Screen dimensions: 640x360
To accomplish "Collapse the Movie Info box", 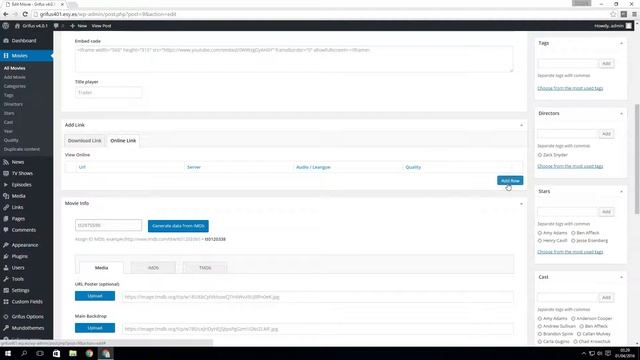I will tap(521, 204).
